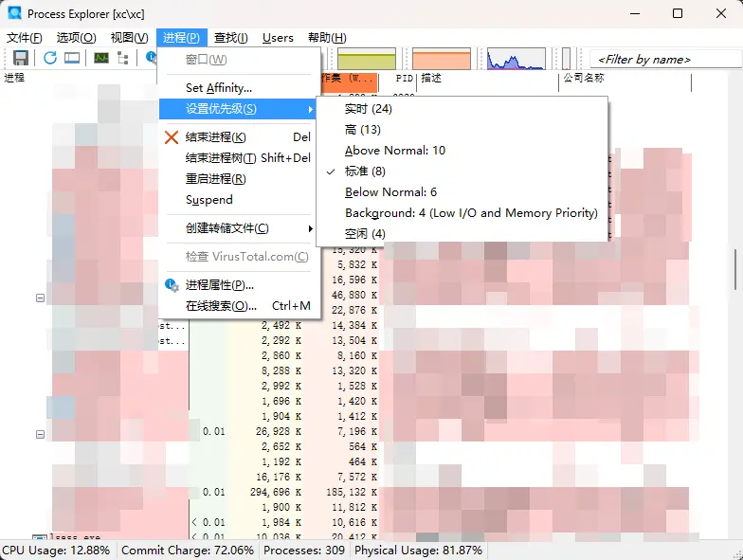Close the open 进程(P) menu

[182, 38]
